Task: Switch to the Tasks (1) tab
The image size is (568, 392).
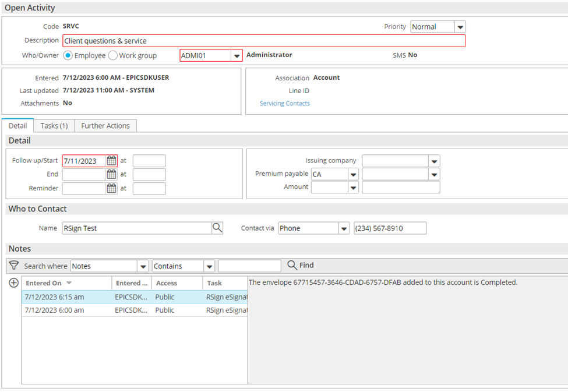Action: point(54,126)
